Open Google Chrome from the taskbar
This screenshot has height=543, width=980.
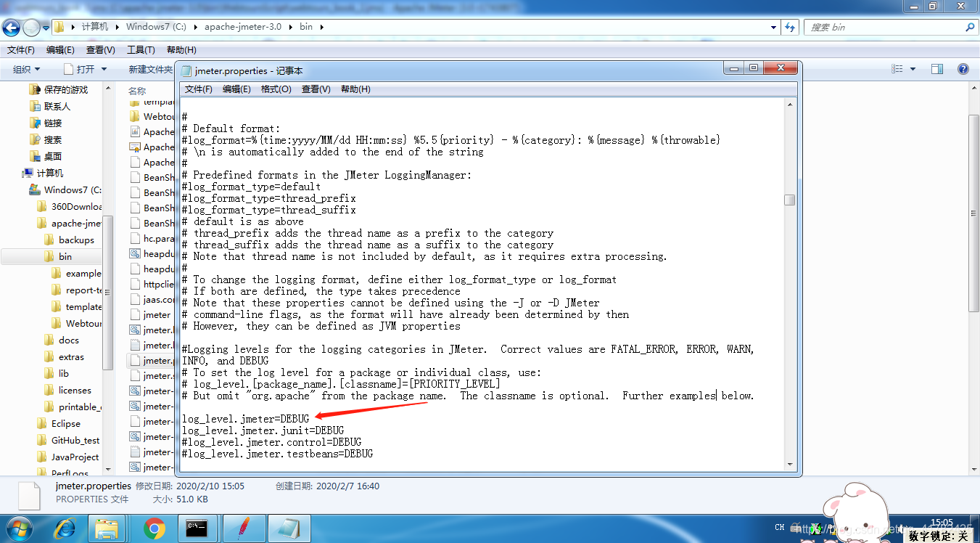(x=154, y=528)
